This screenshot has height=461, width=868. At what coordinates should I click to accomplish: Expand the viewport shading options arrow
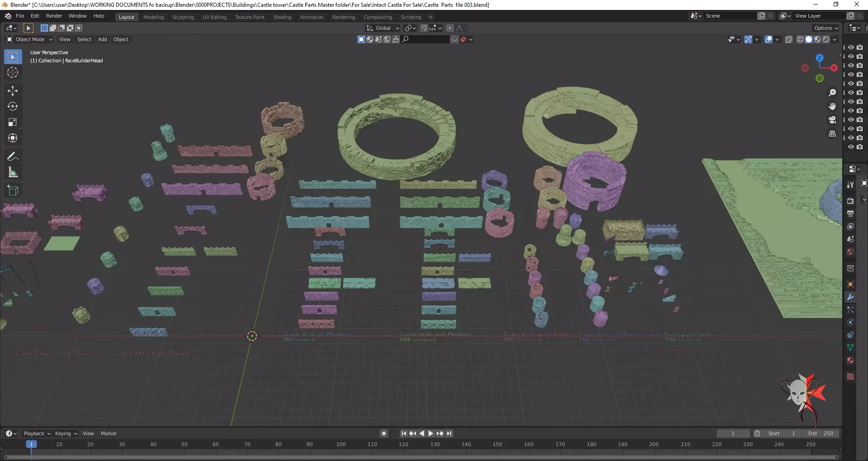[835, 39]
